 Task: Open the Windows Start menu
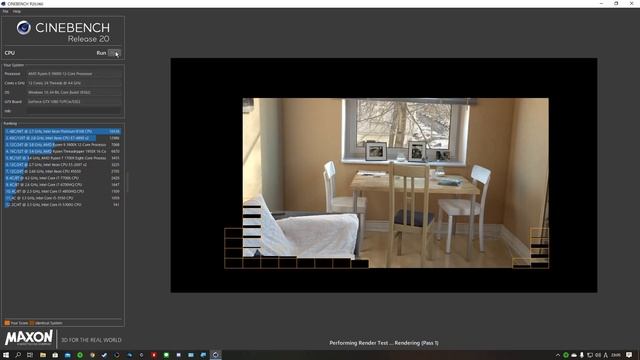tap(6, 355)
